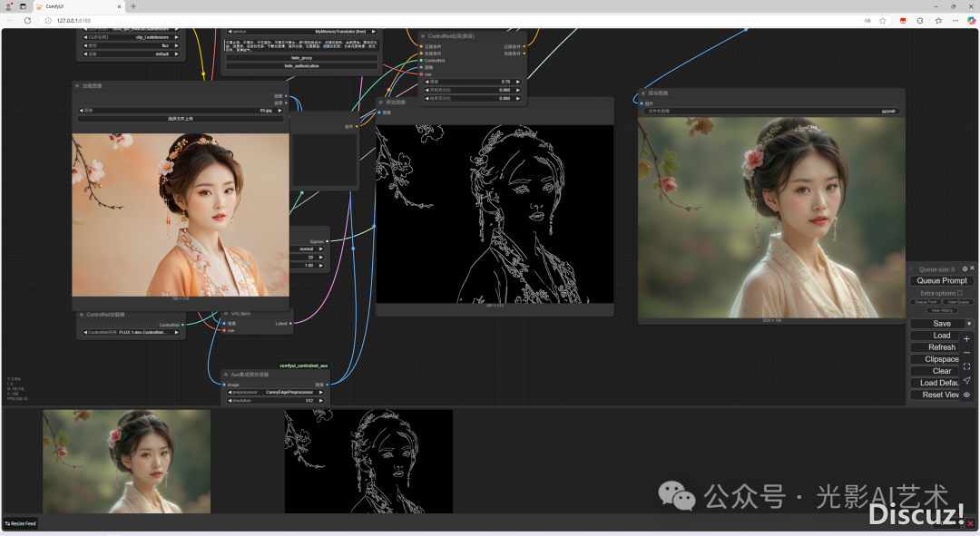Toggle the hide_proxy option
The width and height of the screenshot is (980, 536).
click(301, 57)
